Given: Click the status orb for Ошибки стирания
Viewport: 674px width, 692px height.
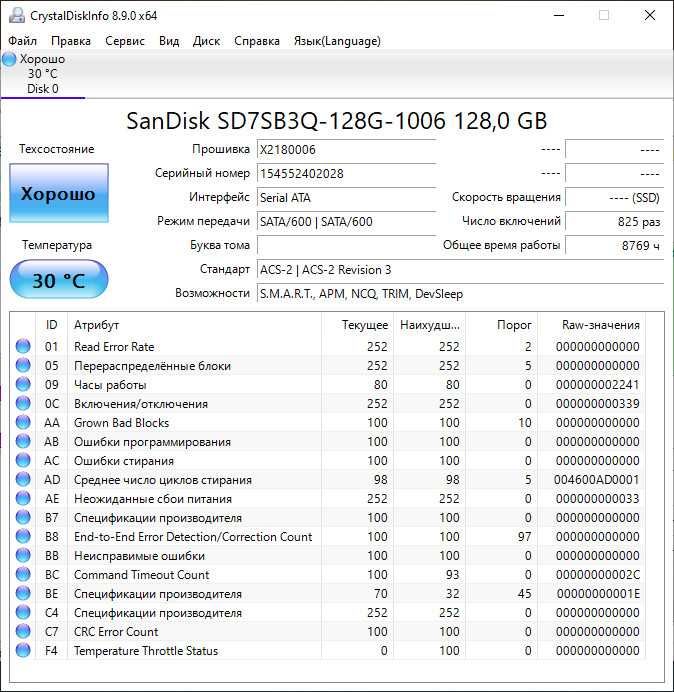Looking at the screenshot, I should [23, 460].
